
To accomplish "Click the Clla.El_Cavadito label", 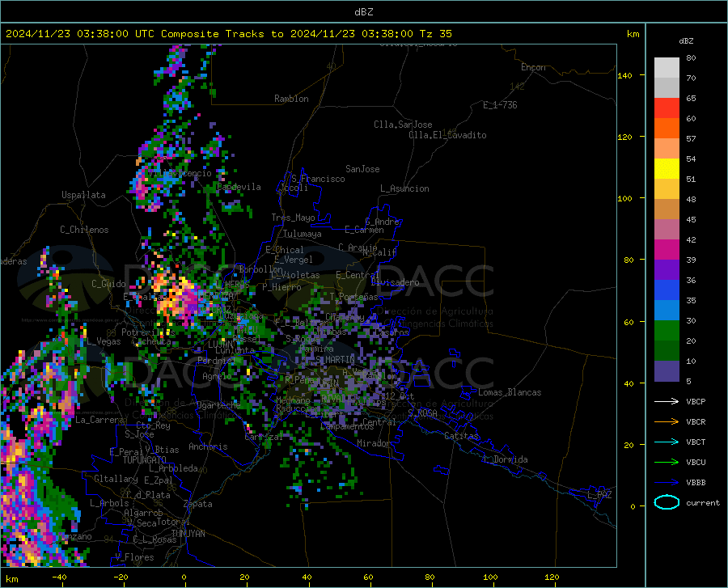I will 447,135.
